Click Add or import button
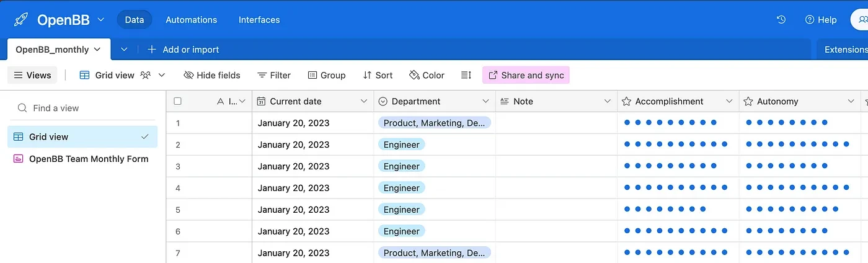Screen dimensions: 868x263 184,50
